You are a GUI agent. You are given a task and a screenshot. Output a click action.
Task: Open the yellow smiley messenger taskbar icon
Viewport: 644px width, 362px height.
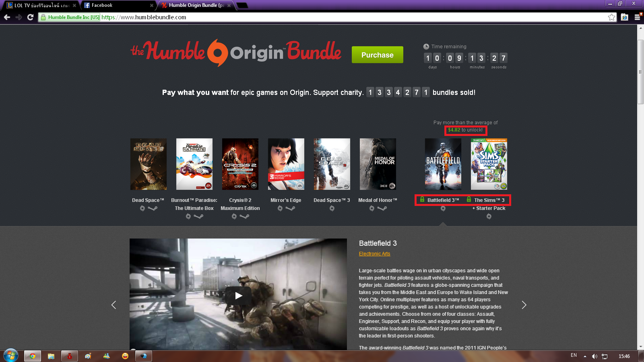coord(125,356)
